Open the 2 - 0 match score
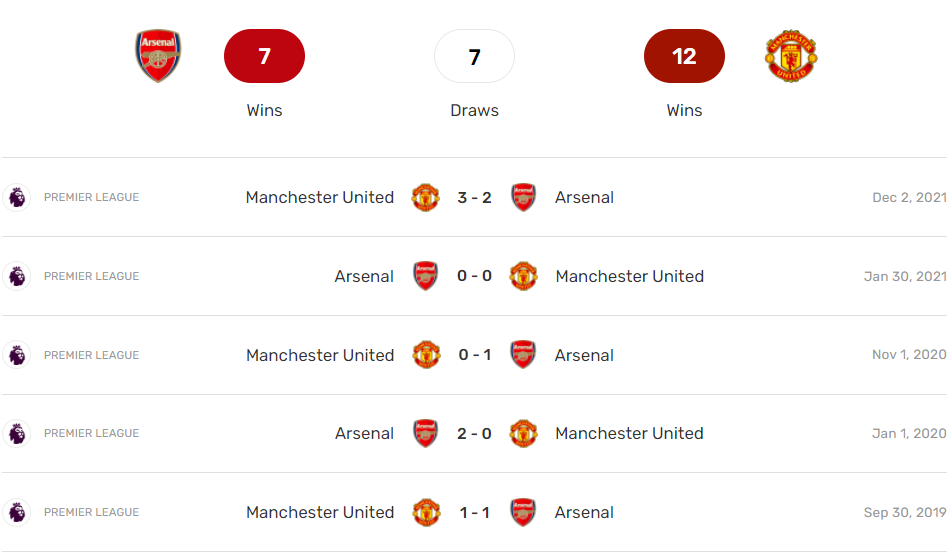951x554 pixels. (474, 433)
